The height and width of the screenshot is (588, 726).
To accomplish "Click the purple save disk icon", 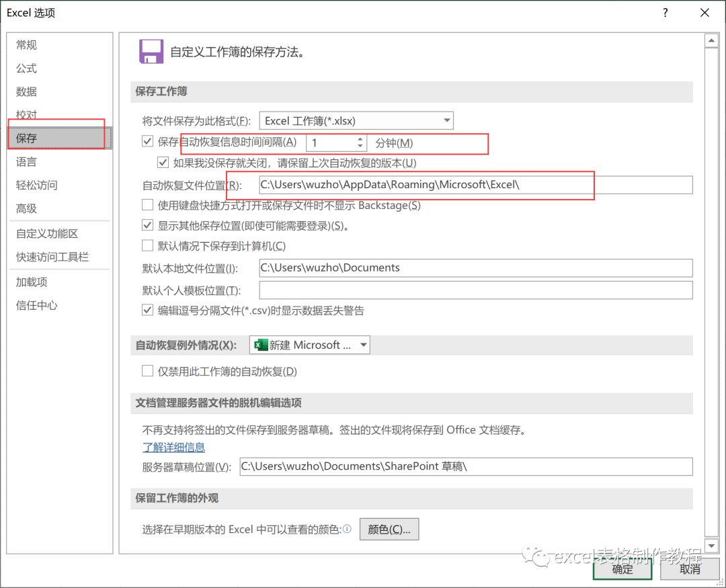I will (151, 51).
